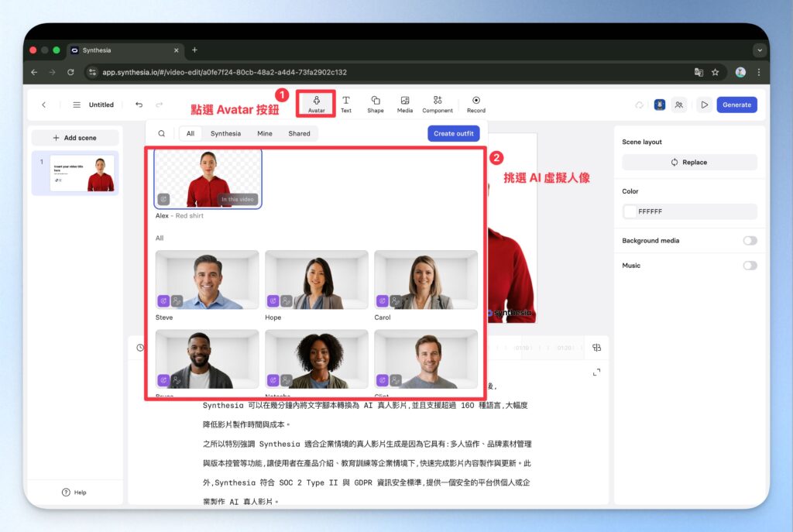Go back using the left chevron
This screenshot has width=793, height=532.
click(x=44, y=105)
